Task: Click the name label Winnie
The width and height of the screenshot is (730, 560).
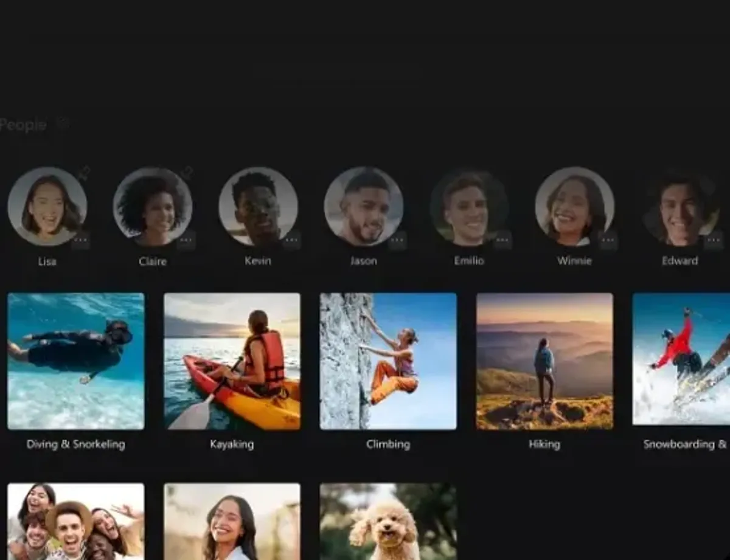Action: tap(574, 261)
